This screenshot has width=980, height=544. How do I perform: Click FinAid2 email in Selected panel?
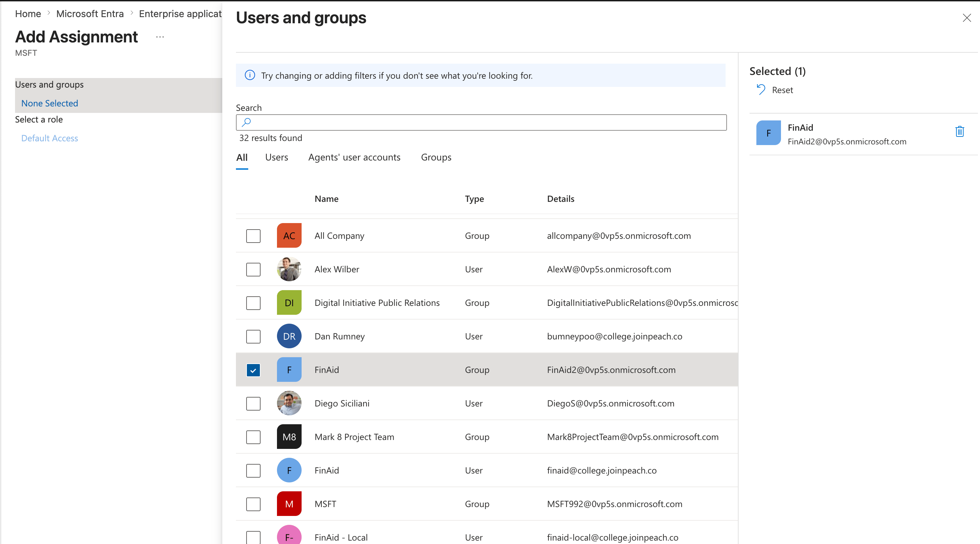coord(847,141)
